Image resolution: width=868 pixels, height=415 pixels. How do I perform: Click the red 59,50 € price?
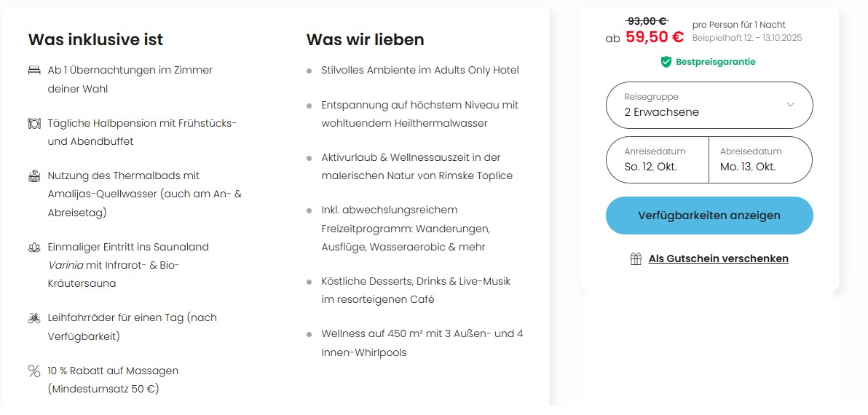(x=655, y=37)
